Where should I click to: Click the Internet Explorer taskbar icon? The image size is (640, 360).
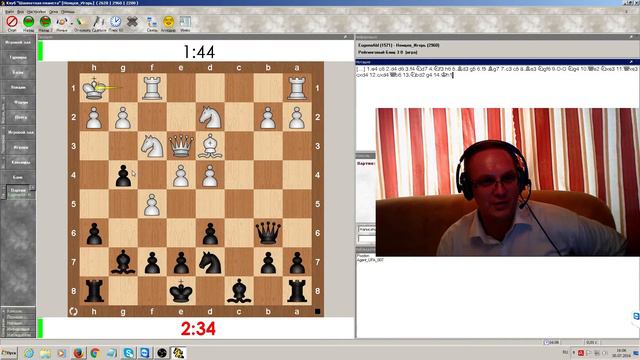(29, 353)
